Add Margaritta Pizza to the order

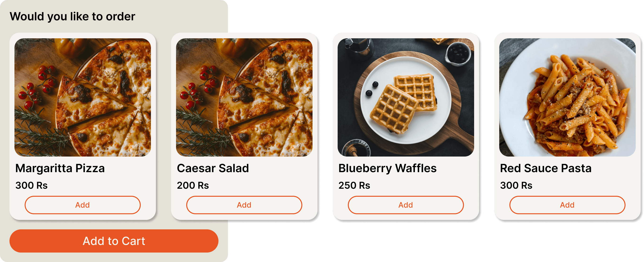(82, 205)
